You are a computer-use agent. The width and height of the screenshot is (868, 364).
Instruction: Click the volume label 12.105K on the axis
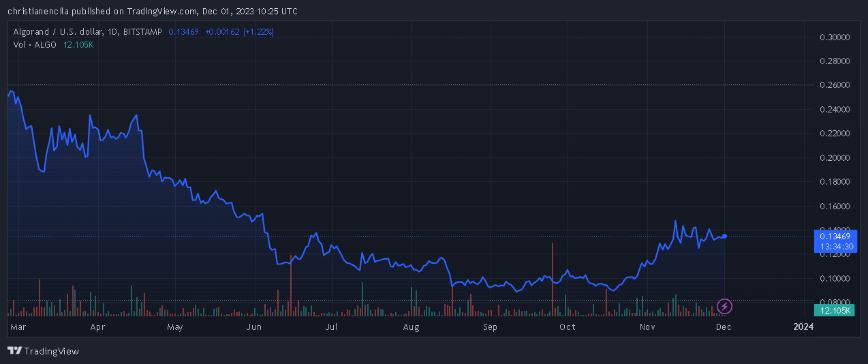pos(834,310)
